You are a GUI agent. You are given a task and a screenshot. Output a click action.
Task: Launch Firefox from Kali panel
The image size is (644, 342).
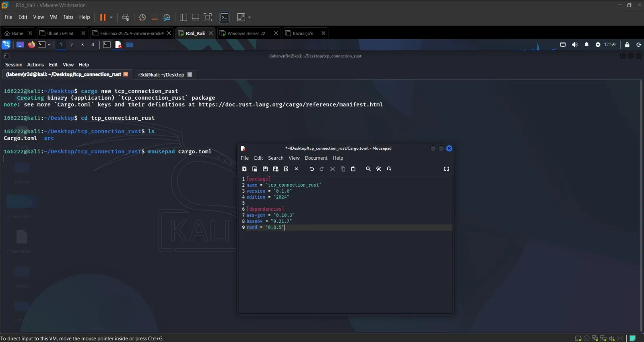coord(31,45)
